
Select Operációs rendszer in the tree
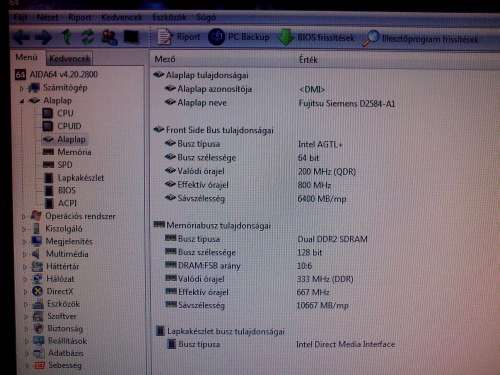tap(80, 216)
